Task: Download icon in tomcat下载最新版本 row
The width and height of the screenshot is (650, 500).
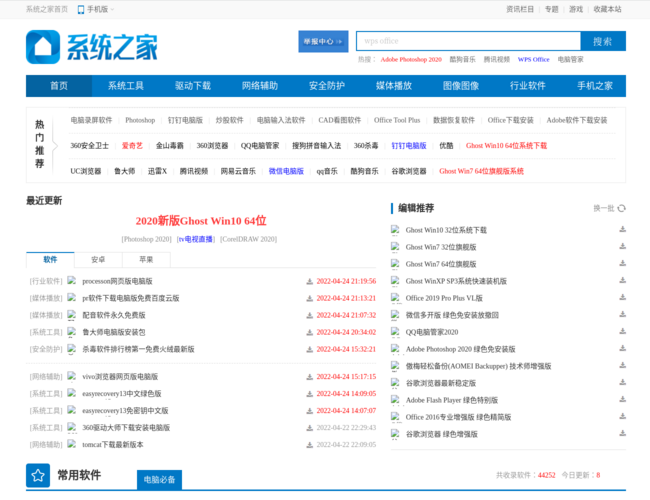Action: (309, 445)
